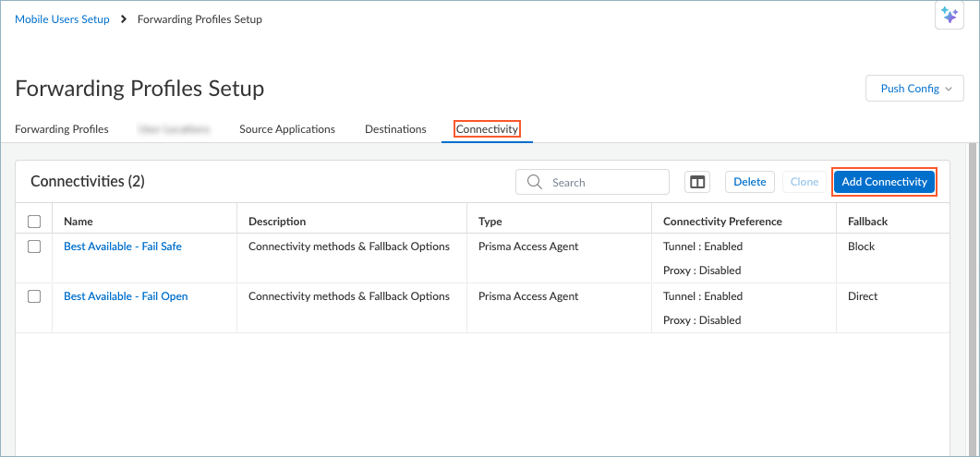This screenshot has width=980, height=457.
Task: Check the Best Available - Fail Safe row
Action: tap(34, 247)
